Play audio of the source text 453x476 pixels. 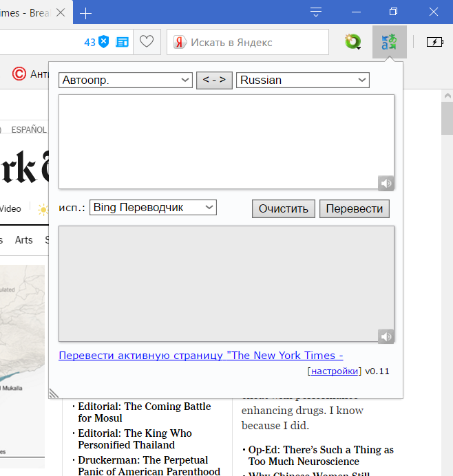coord(386,183)
